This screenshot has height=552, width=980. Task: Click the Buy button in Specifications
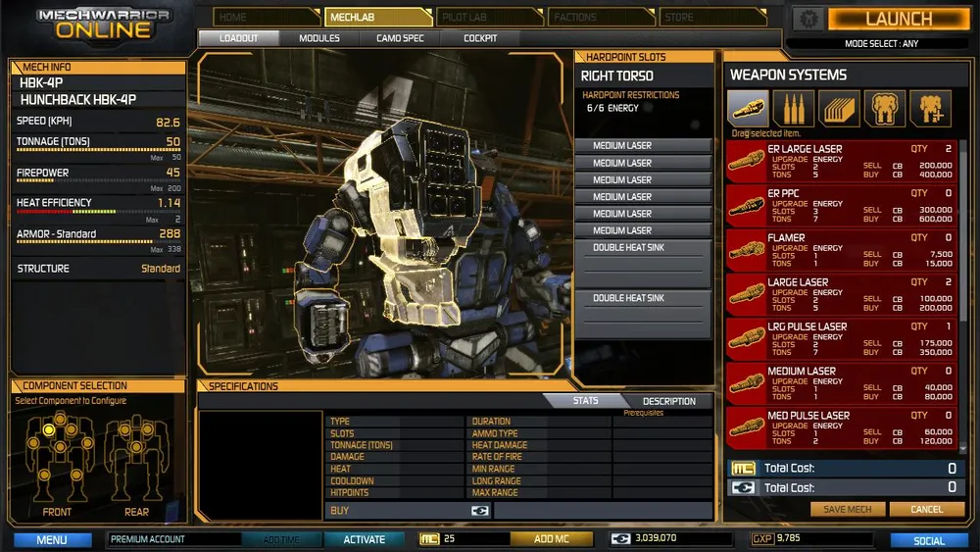point(409,511)
